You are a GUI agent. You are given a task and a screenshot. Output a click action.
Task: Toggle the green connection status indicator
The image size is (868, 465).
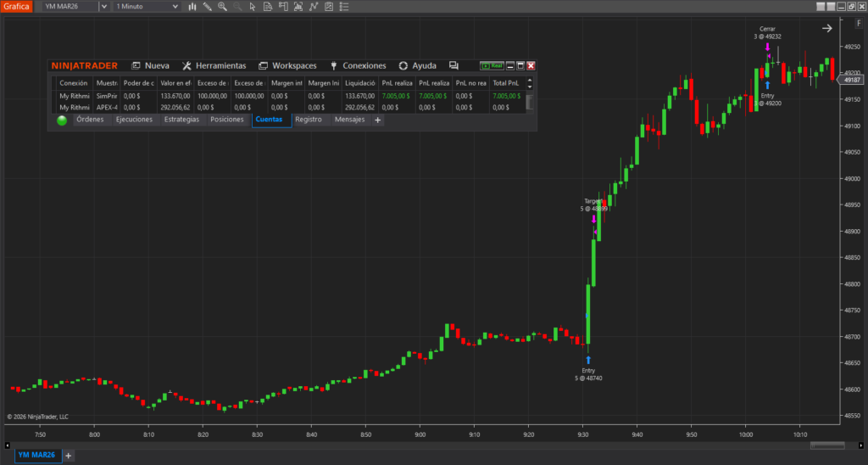tap(62, 120)
